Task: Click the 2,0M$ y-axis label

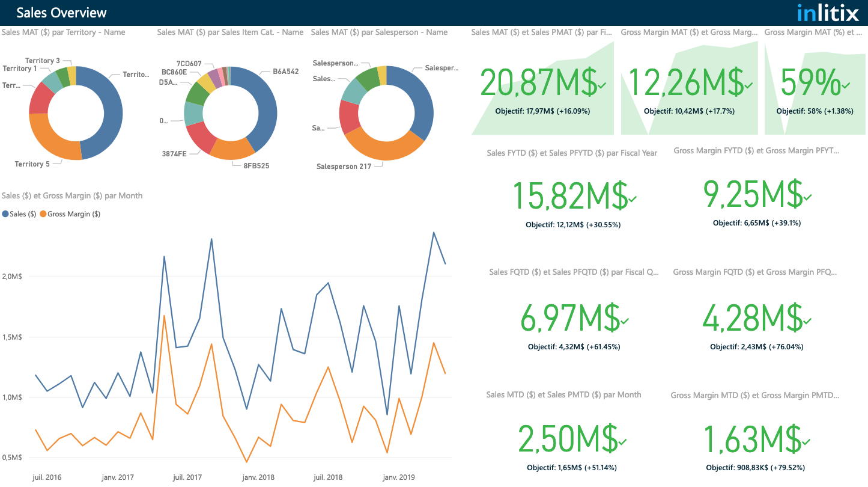Action: pos(12,277)
